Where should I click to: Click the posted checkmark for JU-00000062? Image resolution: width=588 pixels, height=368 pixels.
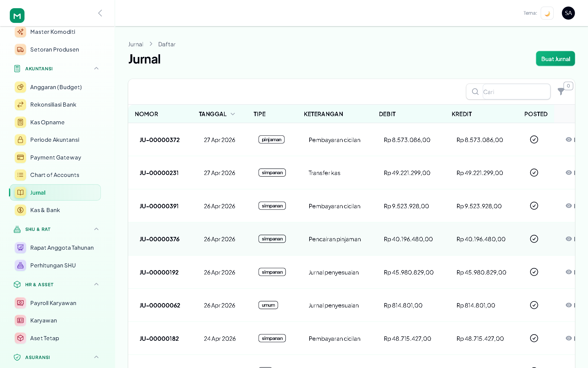pyautogui.click(x=534, y=305)
